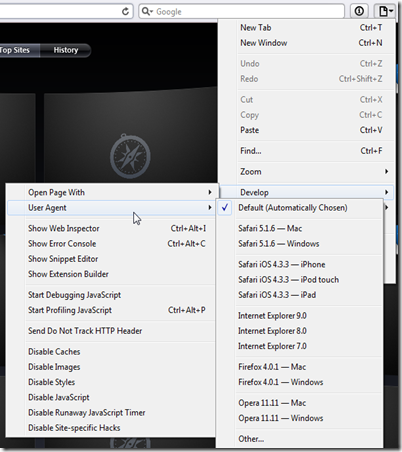Viewport: 402px width, 452px height.
Task: Open search engine magnifier dropdown
Action: pyautogui.click(x=147, y=11)
